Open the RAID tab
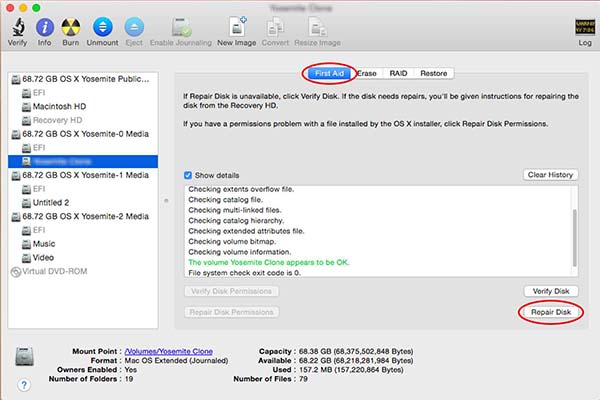This screenshot has width=600, height=400. 398,73
